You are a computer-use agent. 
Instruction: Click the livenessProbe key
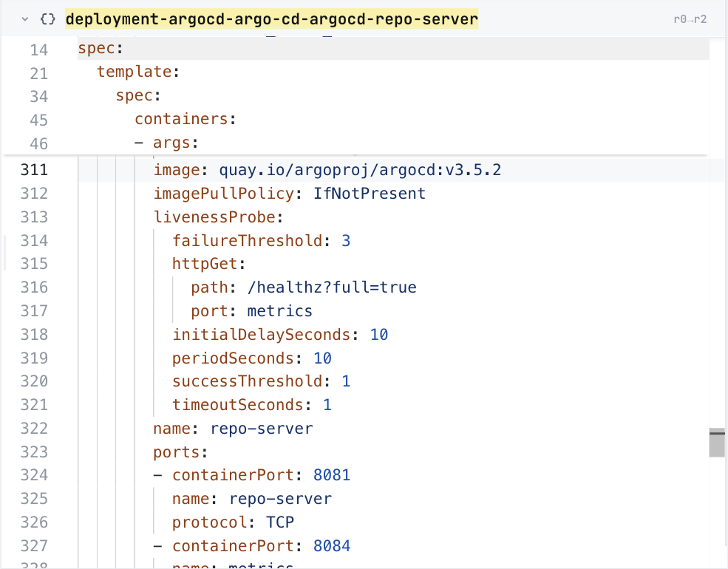(x=214, y=217)
